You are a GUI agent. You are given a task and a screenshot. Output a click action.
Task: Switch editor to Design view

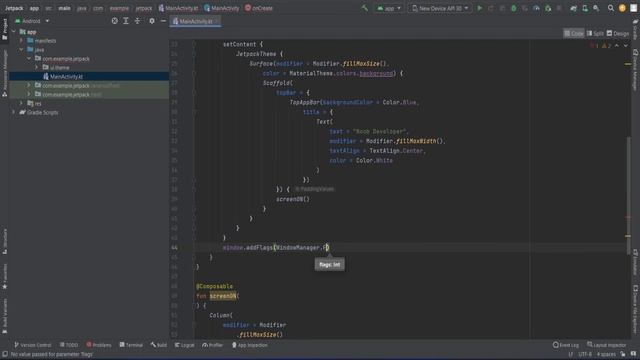point(618,33)
